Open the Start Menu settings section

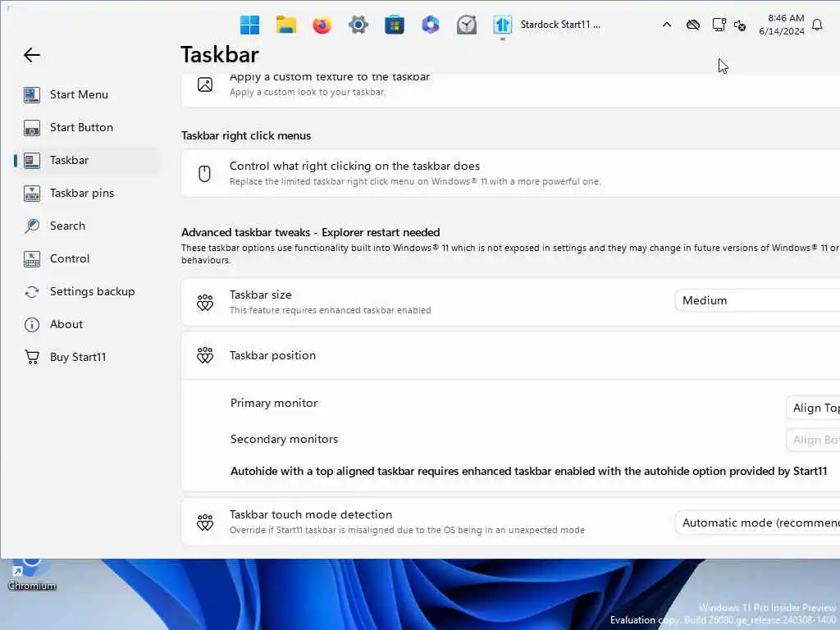pyautogui.click(x=86, y=95)
